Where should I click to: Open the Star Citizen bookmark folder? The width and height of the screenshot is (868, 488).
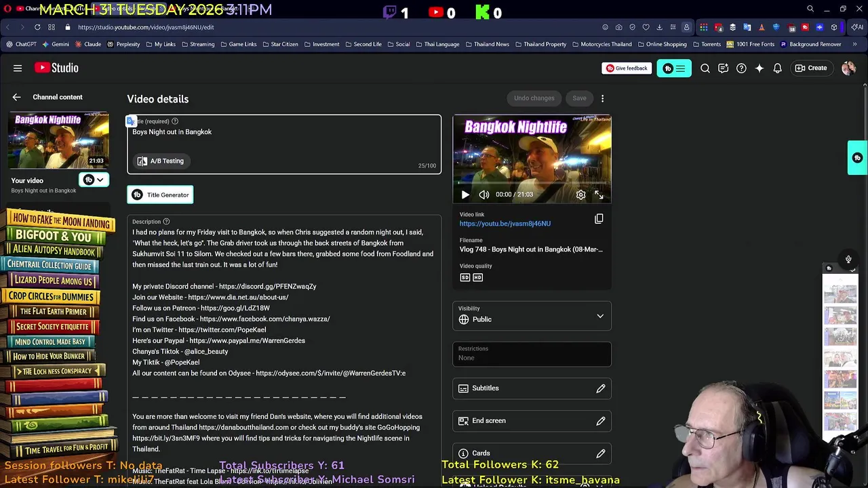279,44
